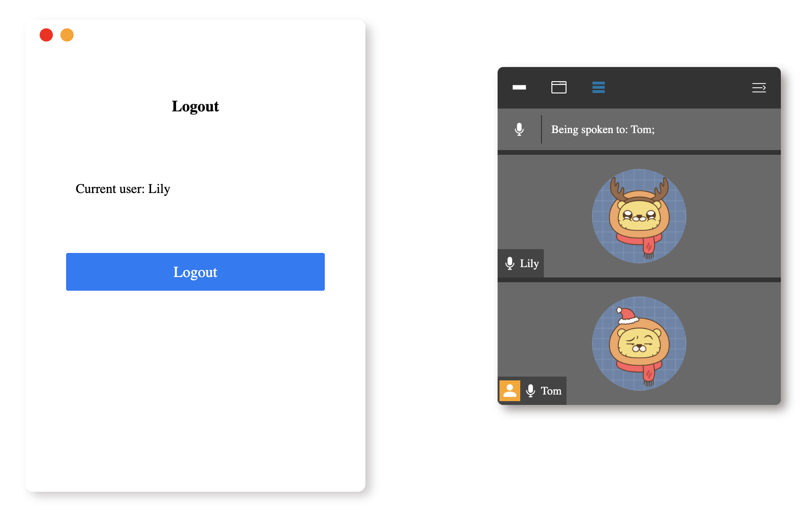This screenshot has width=812, height=521.
Task: Click the Current user: Lily text
Action: (123, 189)
